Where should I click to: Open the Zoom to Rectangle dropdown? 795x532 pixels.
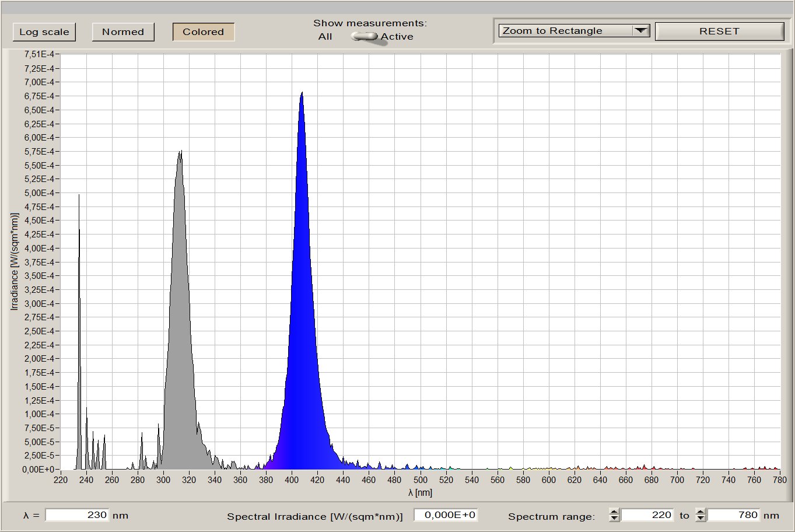(566, 31)
